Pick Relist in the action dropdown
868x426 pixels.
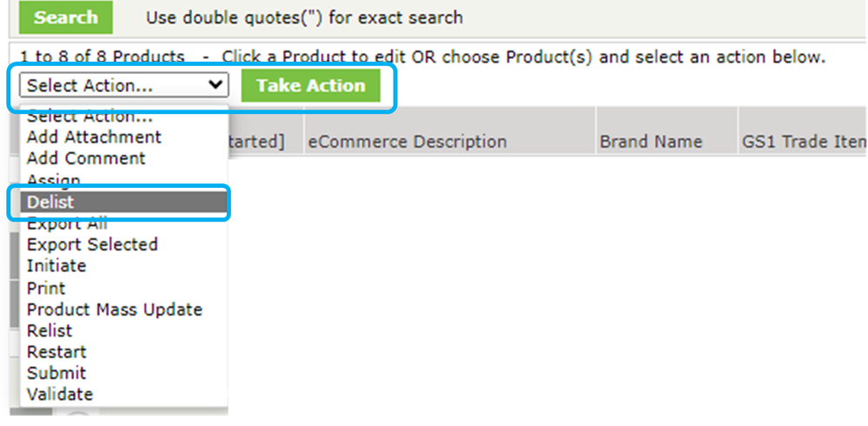(50, 330)
